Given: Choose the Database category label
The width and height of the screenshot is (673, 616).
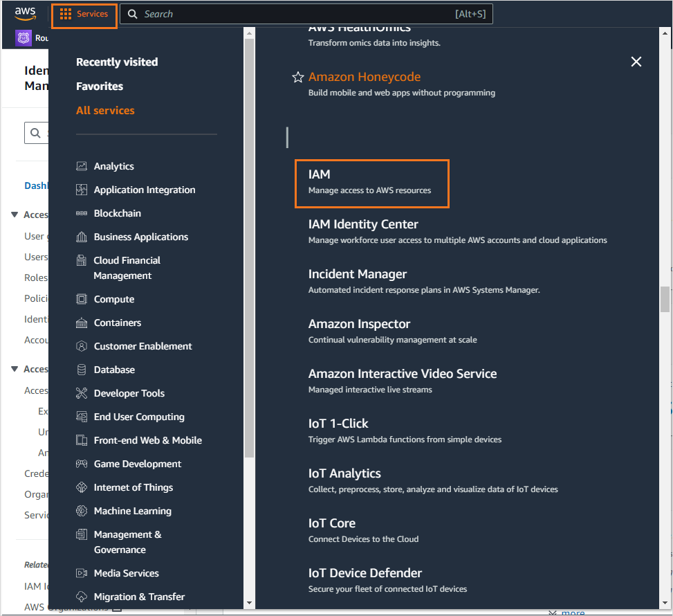Looking at the screenshot, I should (x=114, y=370).
